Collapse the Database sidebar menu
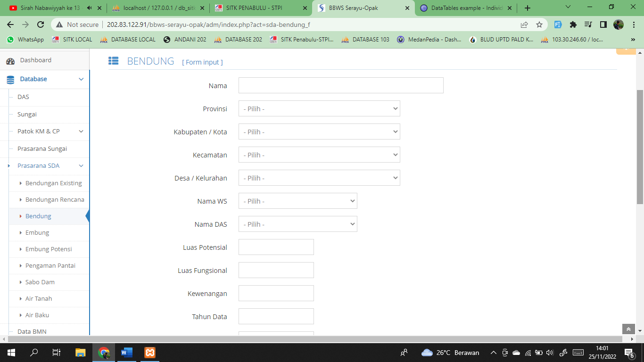The height and width of the screenshot is (362, 644). (x=81, y=79)
